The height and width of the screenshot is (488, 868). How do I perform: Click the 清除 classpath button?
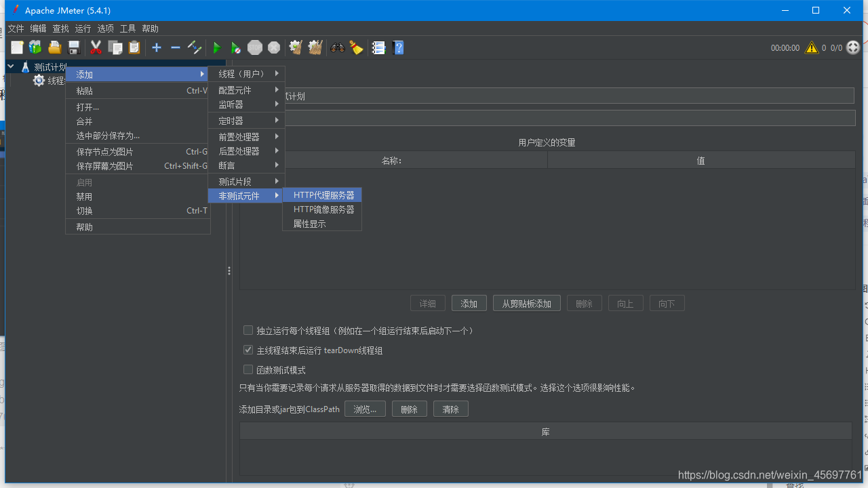tap(451, 409)
